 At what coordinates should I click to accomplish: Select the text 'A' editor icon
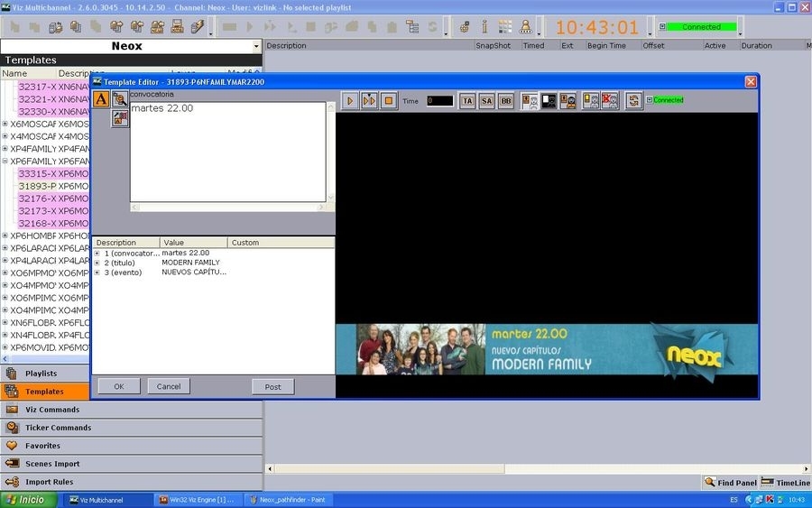click(x=101, y=99)
